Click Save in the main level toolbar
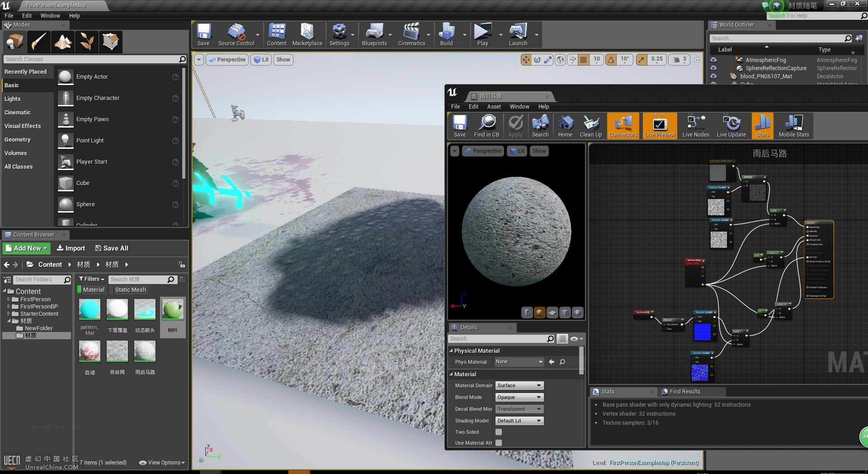The width and height of the screenshot is (868, 474). [x=203, y=35]
